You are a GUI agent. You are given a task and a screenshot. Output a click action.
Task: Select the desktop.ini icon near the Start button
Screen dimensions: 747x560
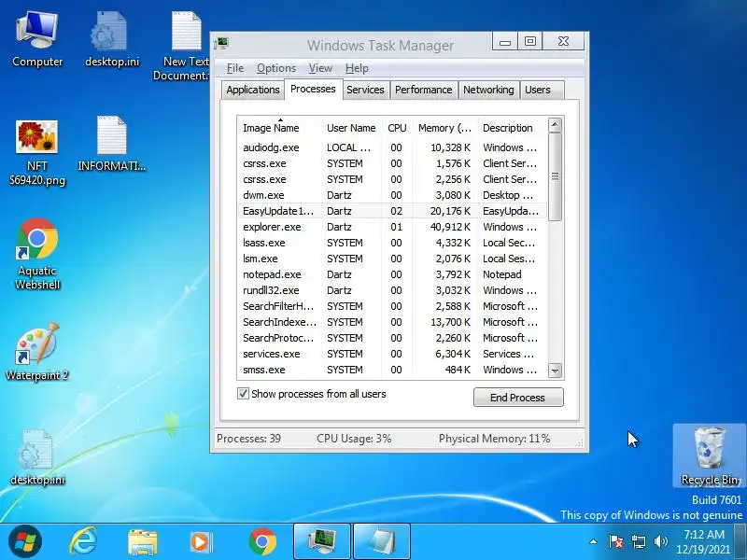tap(37, 457)
